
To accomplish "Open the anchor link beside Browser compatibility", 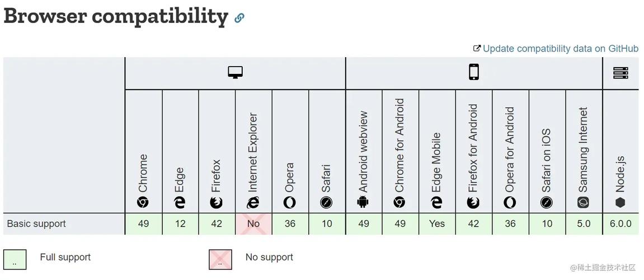I will coord(239,18).
